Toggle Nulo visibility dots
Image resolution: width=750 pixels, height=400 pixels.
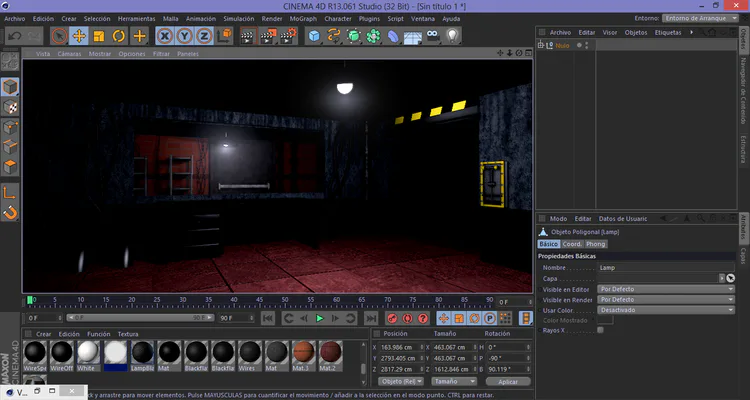point(587,45)
